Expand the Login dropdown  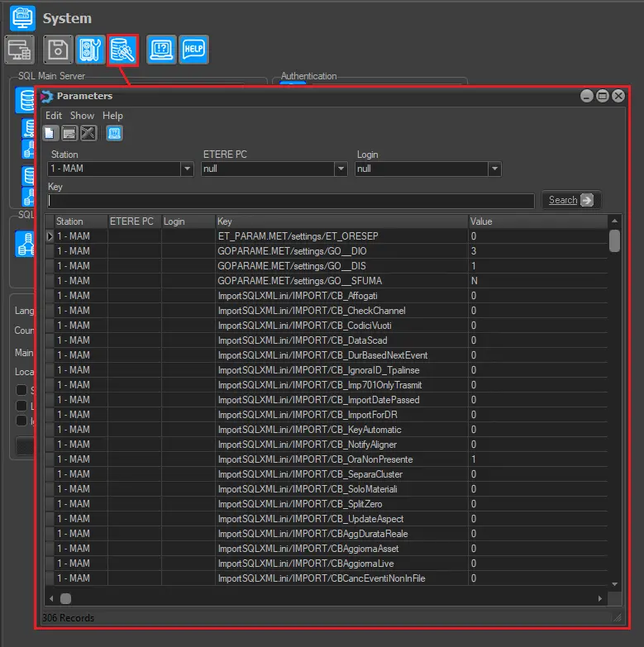(x=494, y=169)
